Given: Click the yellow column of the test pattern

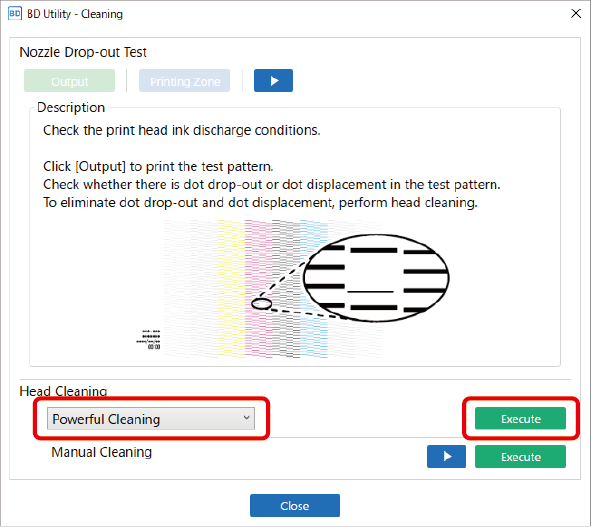Looking at the screenshot, I should click(x=231, y=288).
